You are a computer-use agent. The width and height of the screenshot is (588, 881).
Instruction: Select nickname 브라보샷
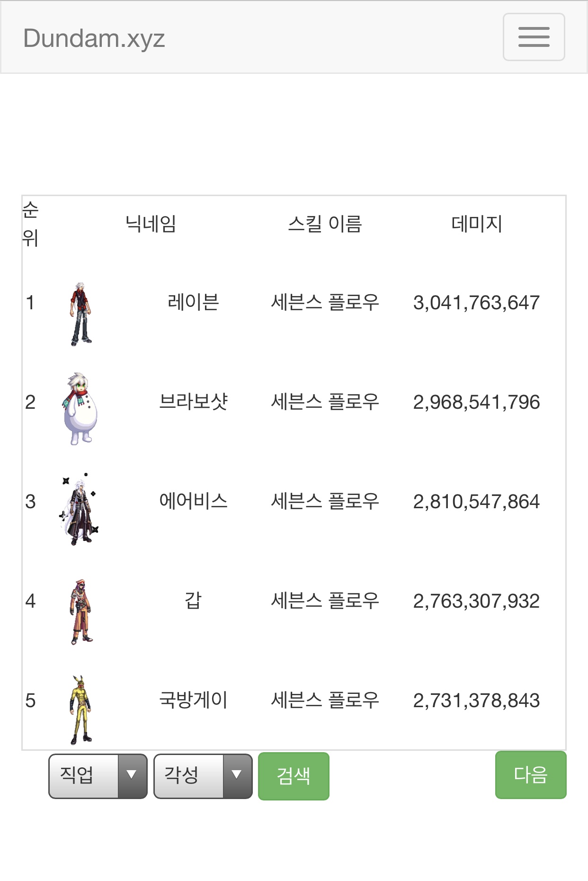(x=193, y=402)
